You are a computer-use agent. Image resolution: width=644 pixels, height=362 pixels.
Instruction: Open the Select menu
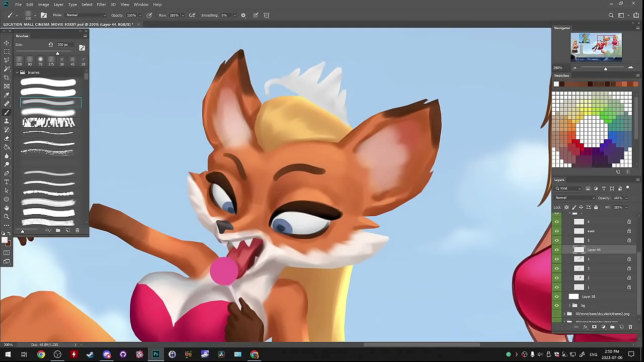pyautogui.click(x=87, y=5)
